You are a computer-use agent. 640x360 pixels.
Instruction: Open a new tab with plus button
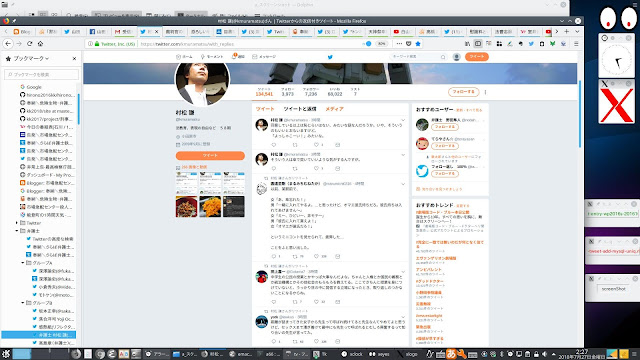(x=567, y=31)
